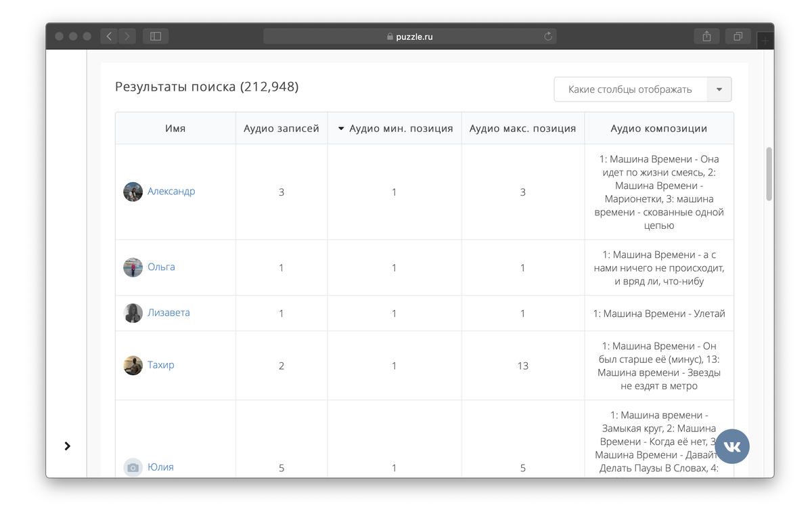Open the column selector dropdown arrow

coord(719,89)
